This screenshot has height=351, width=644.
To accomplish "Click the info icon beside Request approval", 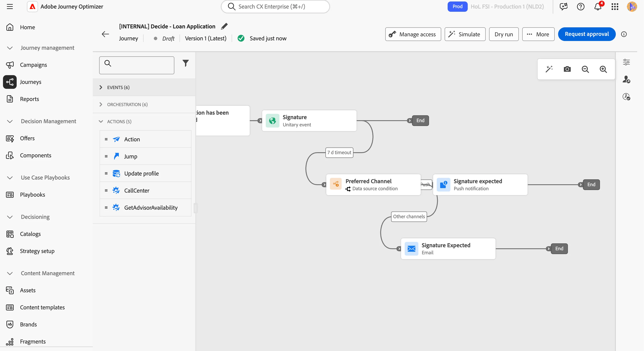I will pyautogui.click(x=624, y=34).
